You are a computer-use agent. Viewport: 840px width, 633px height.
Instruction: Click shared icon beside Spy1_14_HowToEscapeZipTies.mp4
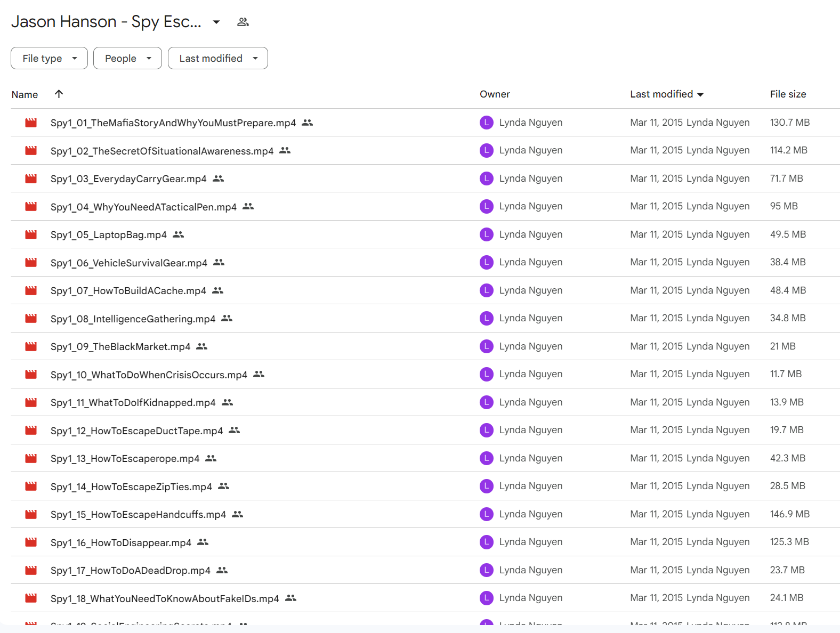tap(224, 486)
